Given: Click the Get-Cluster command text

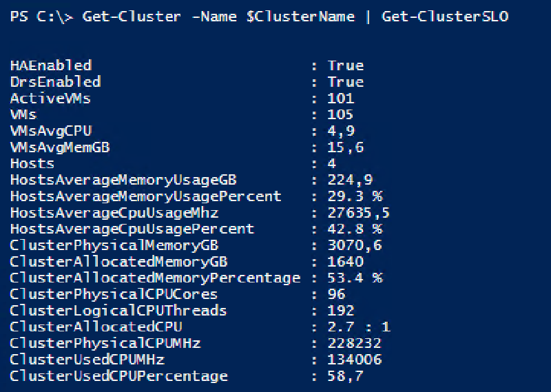Looking at the screenshot, I should point(124,16).
